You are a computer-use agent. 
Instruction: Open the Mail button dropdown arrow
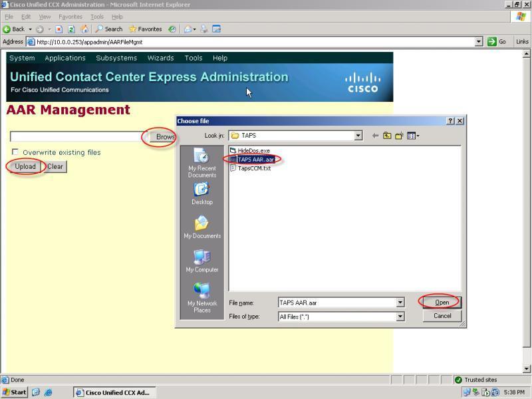194,29
